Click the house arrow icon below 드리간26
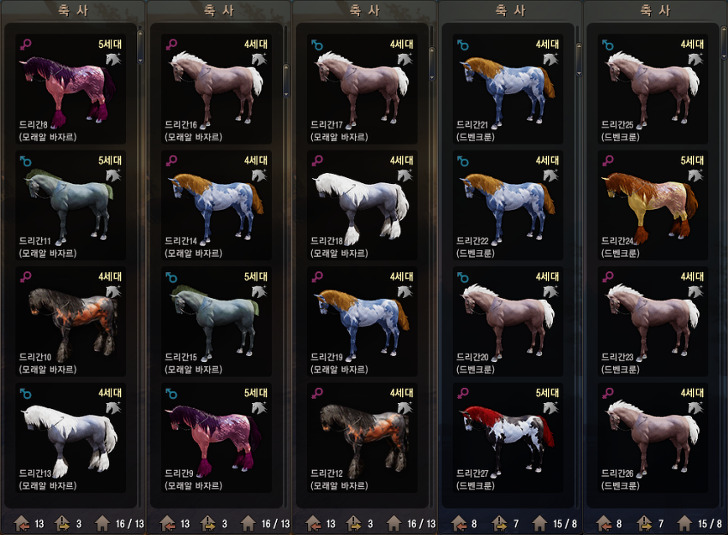 click(x=604, y=523)
